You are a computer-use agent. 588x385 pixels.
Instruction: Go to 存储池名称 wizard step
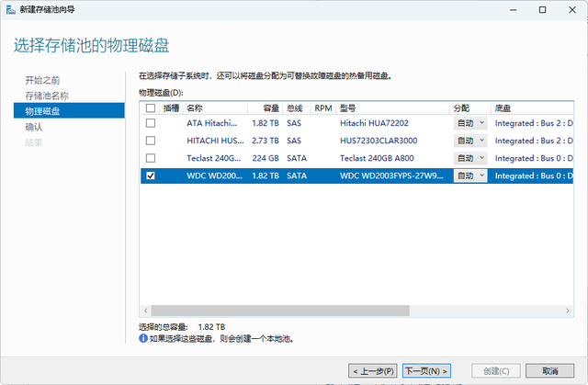pos(47,96)
